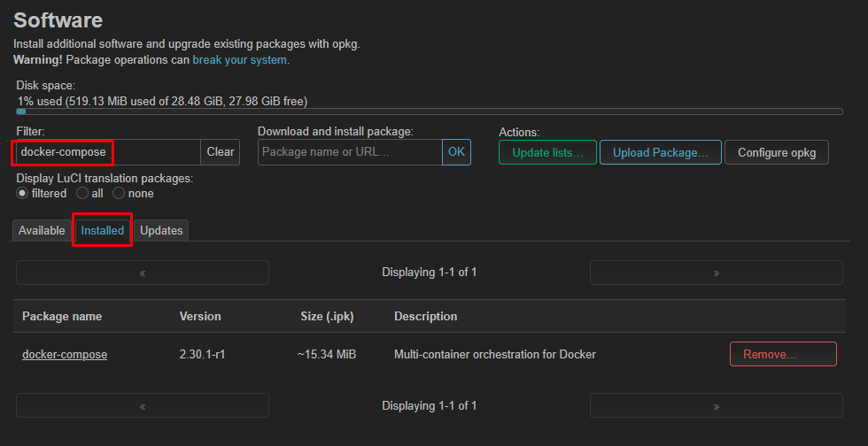Click the Description column header
The width and height of the screenshot is (868, 446).
click(x=426, y=317)
